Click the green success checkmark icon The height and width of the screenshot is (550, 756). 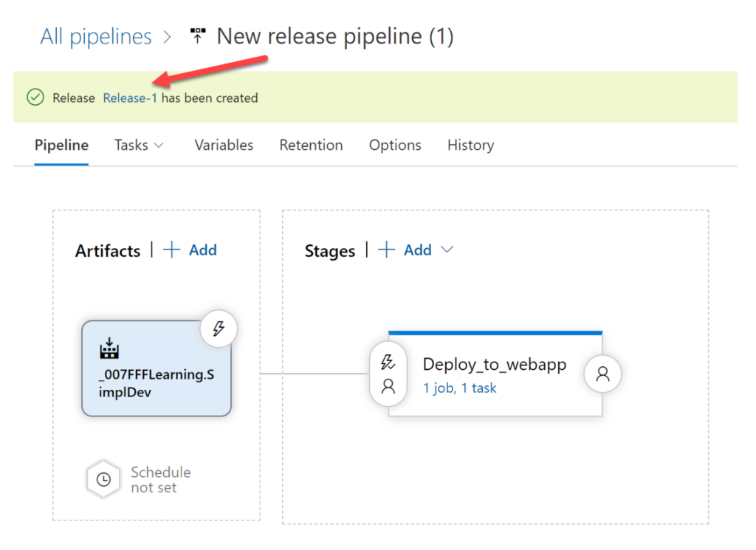35,97
